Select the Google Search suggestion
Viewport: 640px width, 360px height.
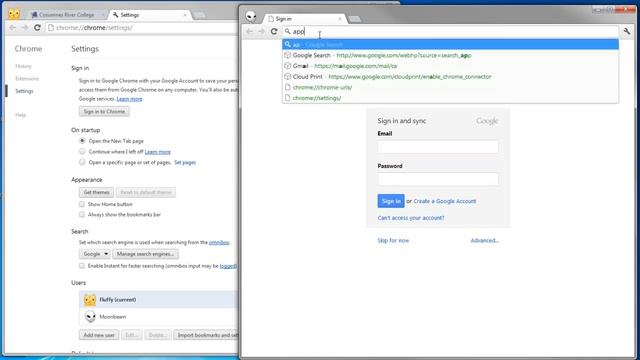pos(450,55)
